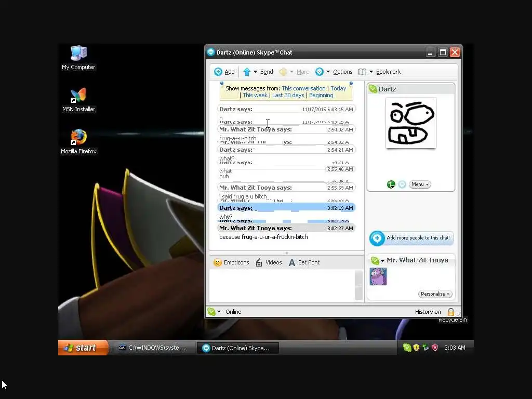The height and width of the screenshot is (399, 532).
Task: Click the Skype icon in window title bar
Action: [x=211, y=52]
